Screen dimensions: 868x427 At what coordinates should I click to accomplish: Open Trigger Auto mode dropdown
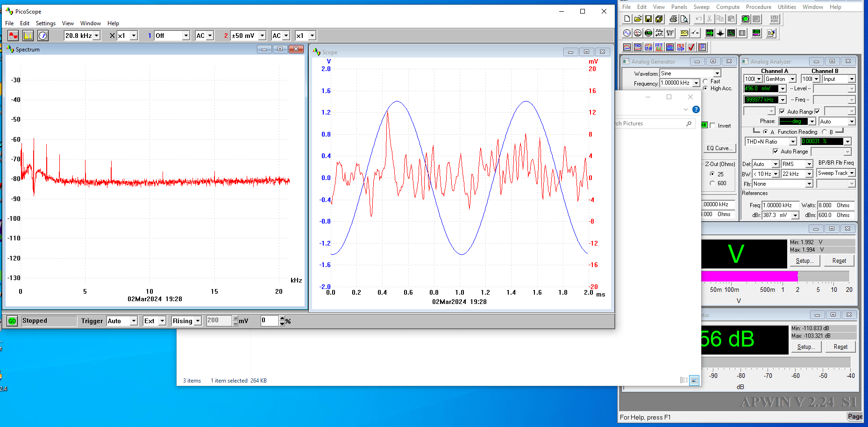click(x=134, y=321)
